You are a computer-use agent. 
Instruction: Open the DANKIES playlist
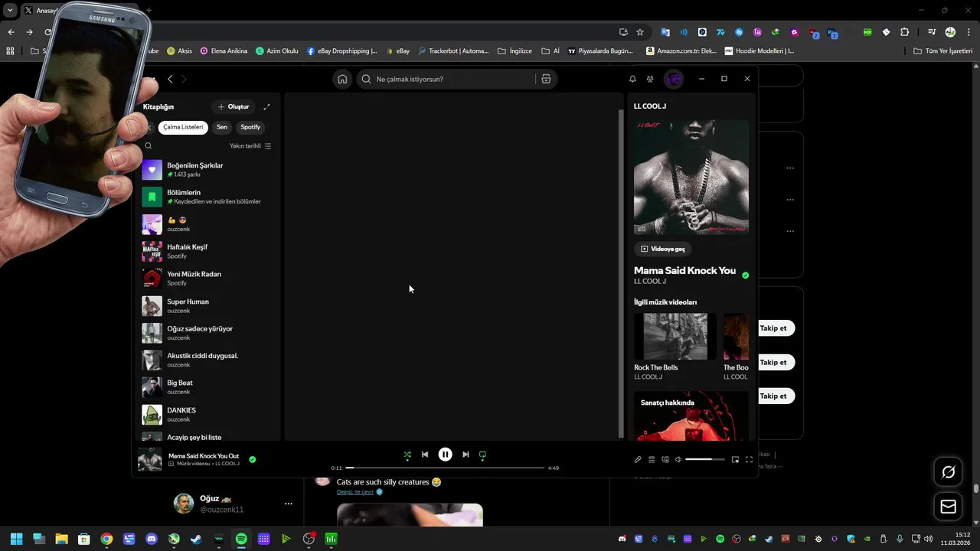point(207,415)
